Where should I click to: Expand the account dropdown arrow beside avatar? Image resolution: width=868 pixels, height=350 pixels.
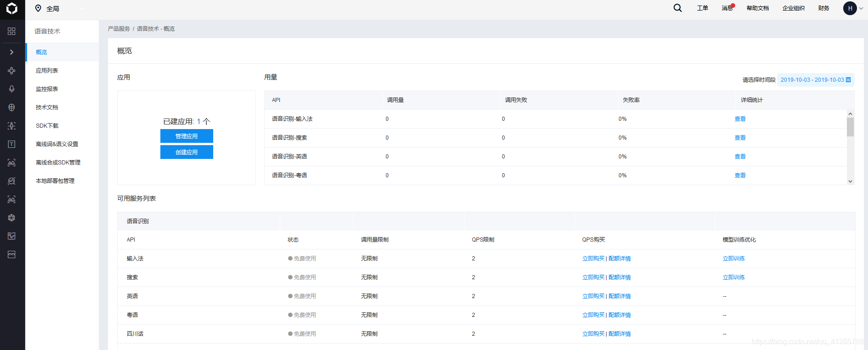(861, 8)
